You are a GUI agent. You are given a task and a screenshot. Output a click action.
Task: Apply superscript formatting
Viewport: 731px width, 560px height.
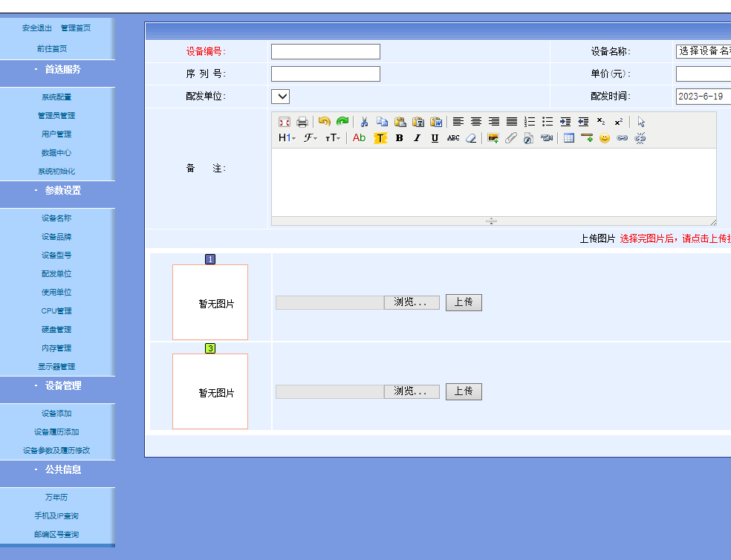click(x=619, y=122)
